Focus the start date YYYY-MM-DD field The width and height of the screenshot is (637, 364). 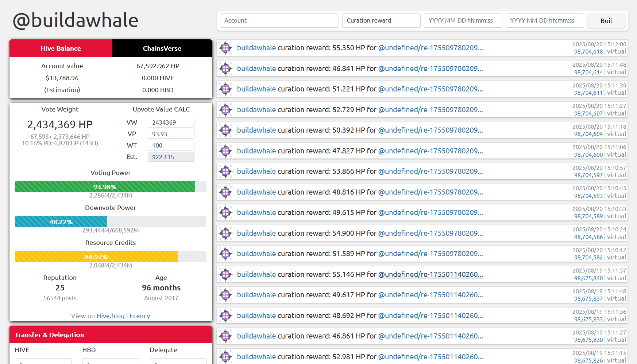463,21
